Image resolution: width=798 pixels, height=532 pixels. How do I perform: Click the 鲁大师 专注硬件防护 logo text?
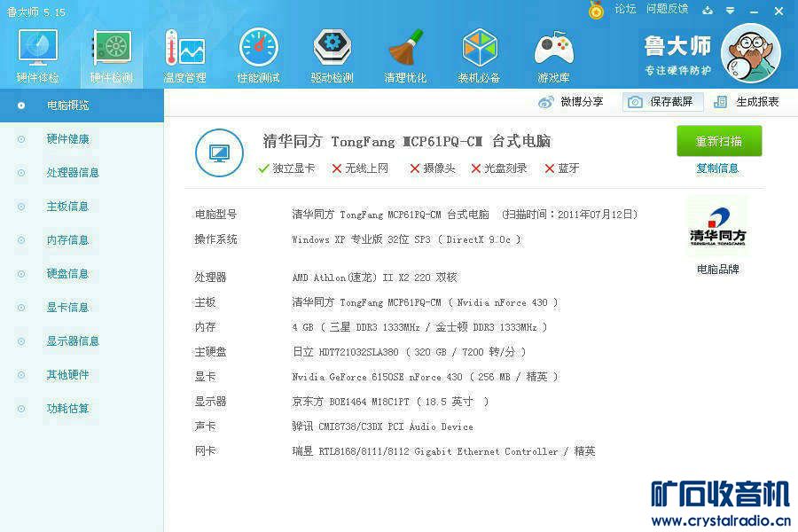coord(677,56)
